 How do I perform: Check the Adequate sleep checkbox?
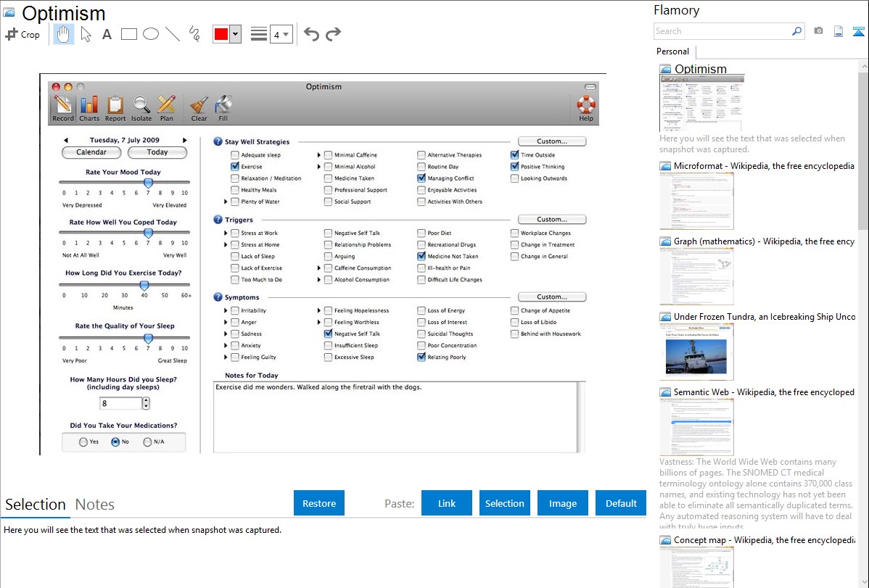coord(234,155)
